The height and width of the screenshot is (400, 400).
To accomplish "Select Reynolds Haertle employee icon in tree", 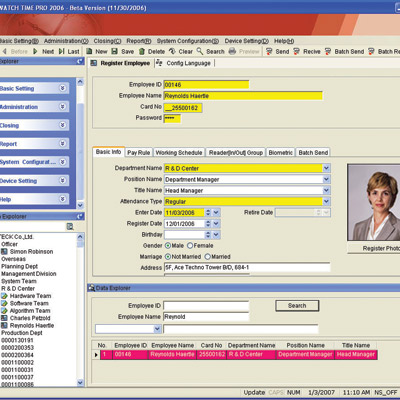I will [4, 325].
